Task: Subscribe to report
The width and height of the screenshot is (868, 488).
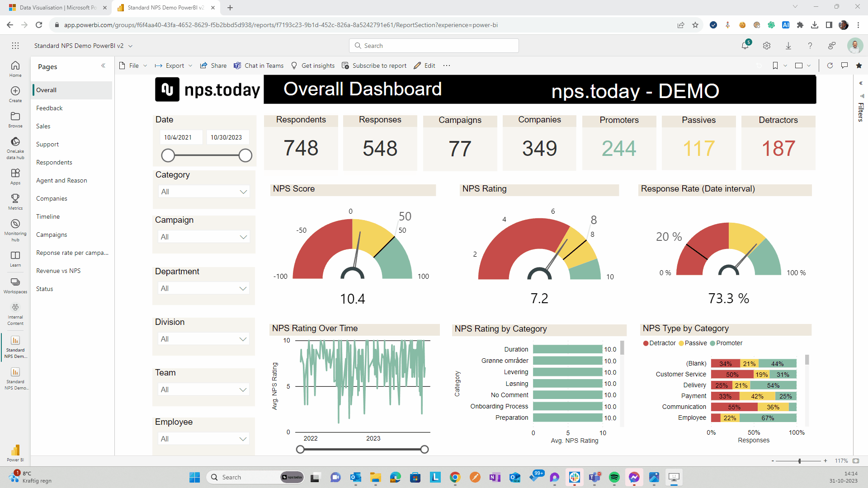Action: tap(374, 66)
